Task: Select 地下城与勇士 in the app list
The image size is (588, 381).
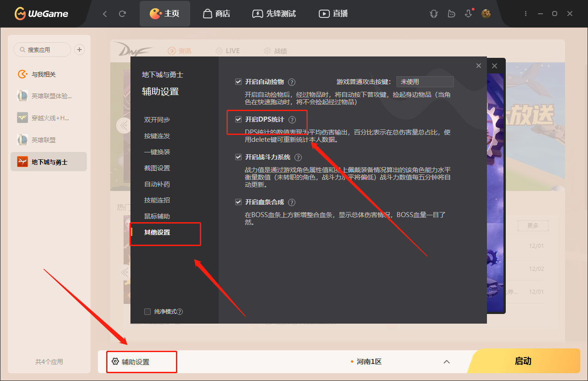Action: pos(49,162)
